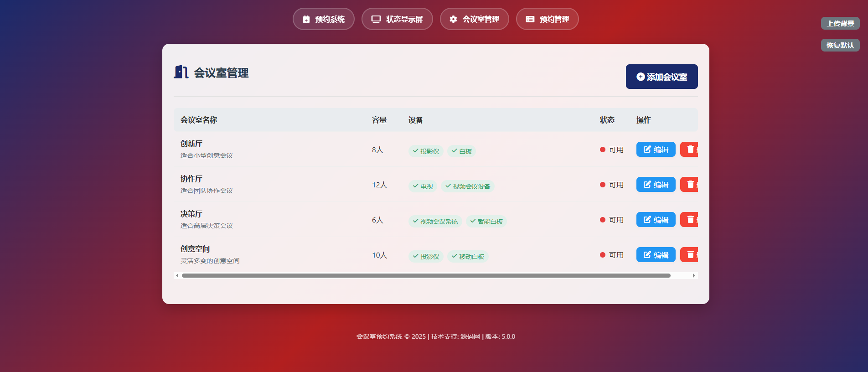868x372 pixels.
Task: Click the 12人 capacity cell
Action: [x=379, y=185]
